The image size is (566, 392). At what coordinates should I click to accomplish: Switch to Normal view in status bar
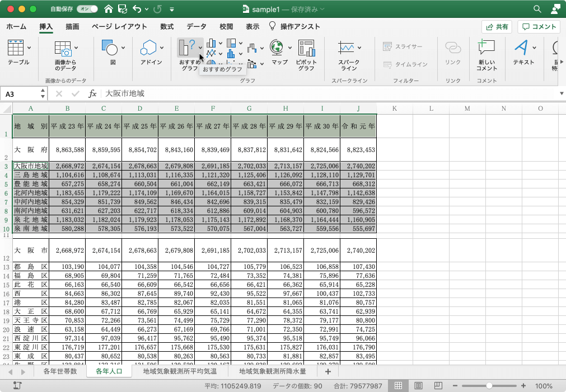tap(398, 385)
